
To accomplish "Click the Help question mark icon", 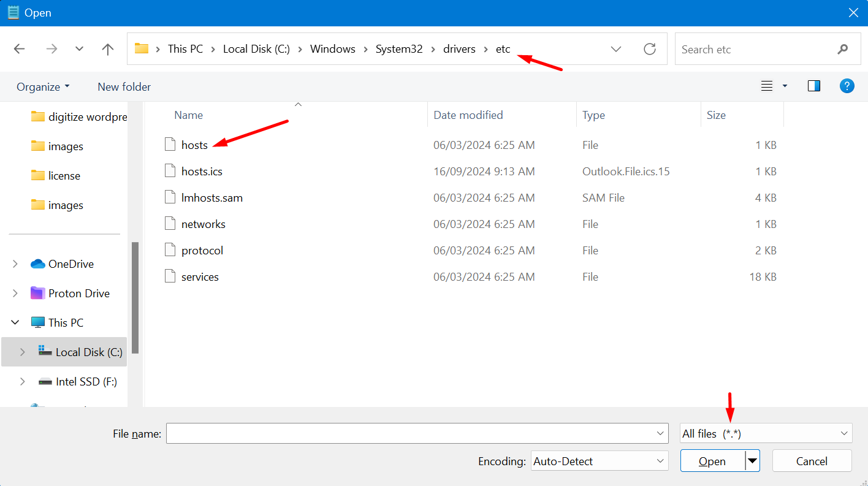I will (x=847, y=86).
